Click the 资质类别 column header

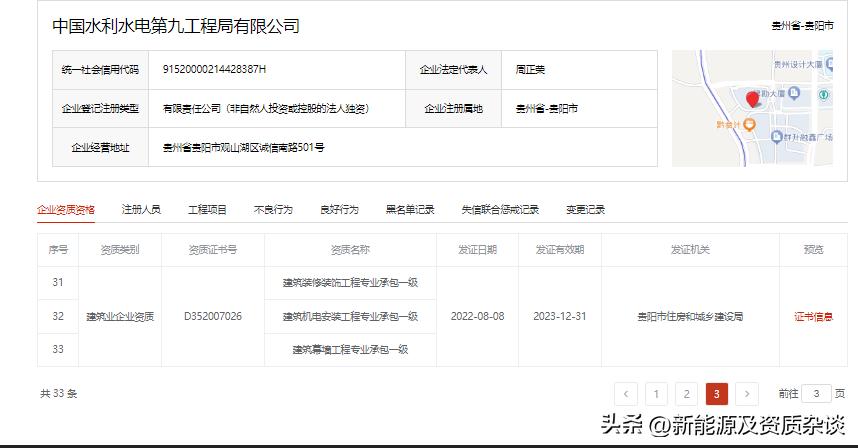[120, 250]
